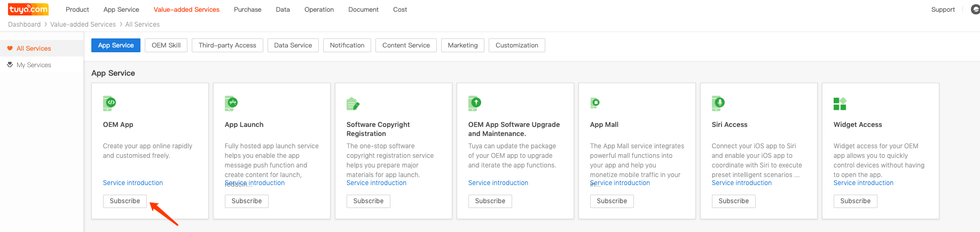This screenshot has height=232, width=980.
Task: Subscribe to OEM App Software Upgrade
Action: click(x=490, y=201)
